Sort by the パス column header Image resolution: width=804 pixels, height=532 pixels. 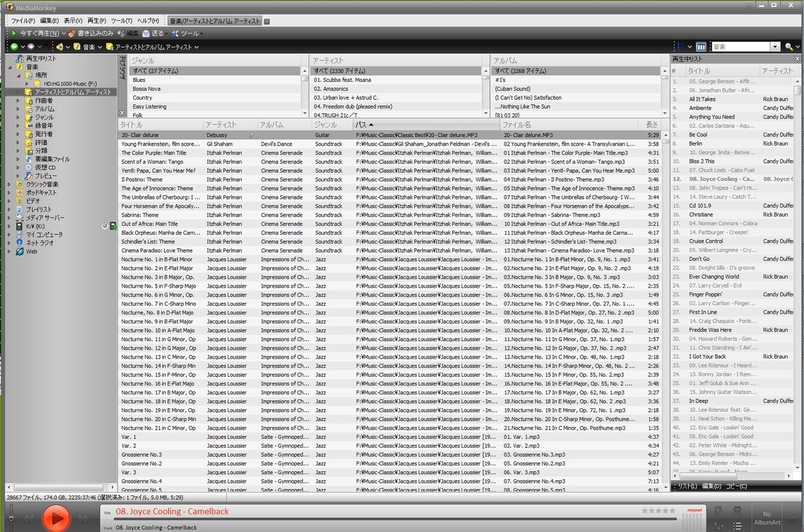426,125
